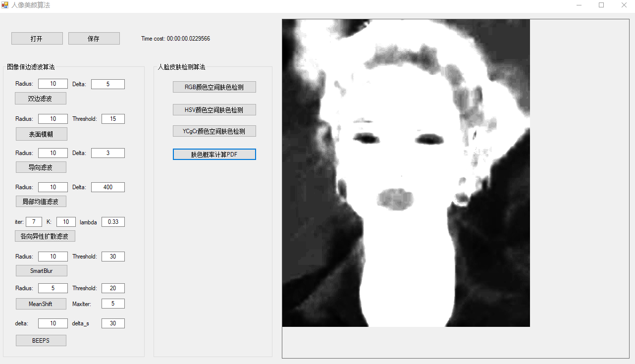This screenshot has height=364, width=635.
Task: Click the 打开 (Open) button
Action: tap(37, 39)
